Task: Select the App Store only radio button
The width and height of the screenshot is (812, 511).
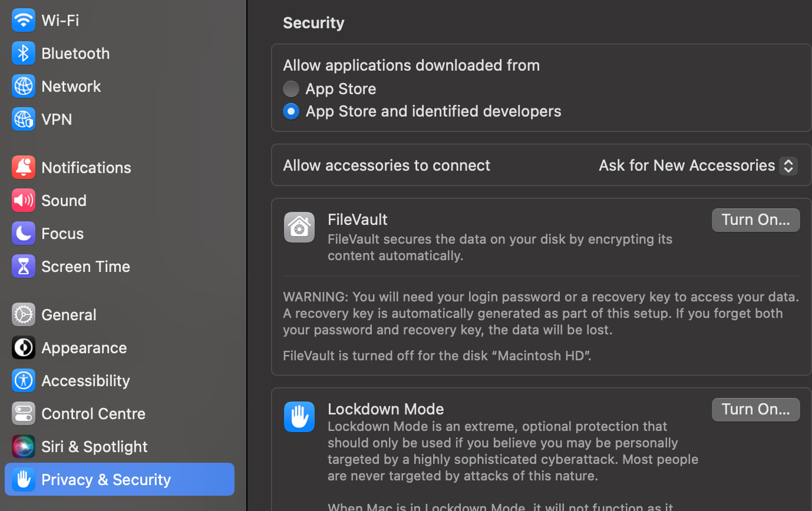Action: pyautogui.click(x=291, y=88)
